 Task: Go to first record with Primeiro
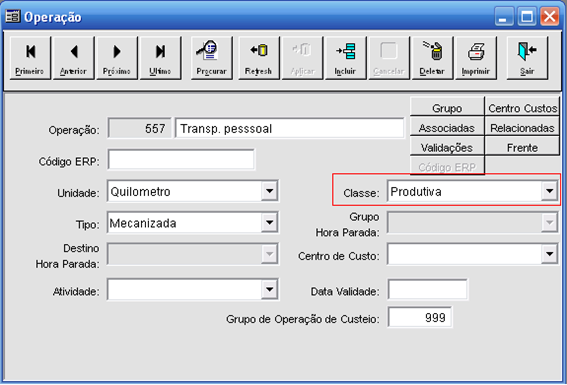pyautogui.click(x=30, y=58)
